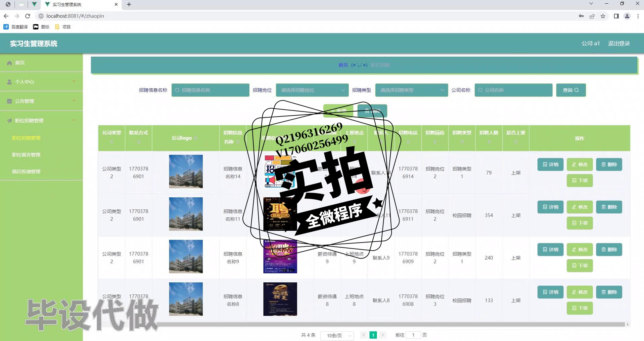Open the browser profile avatar
644x341 pixels.
point(627,16)
